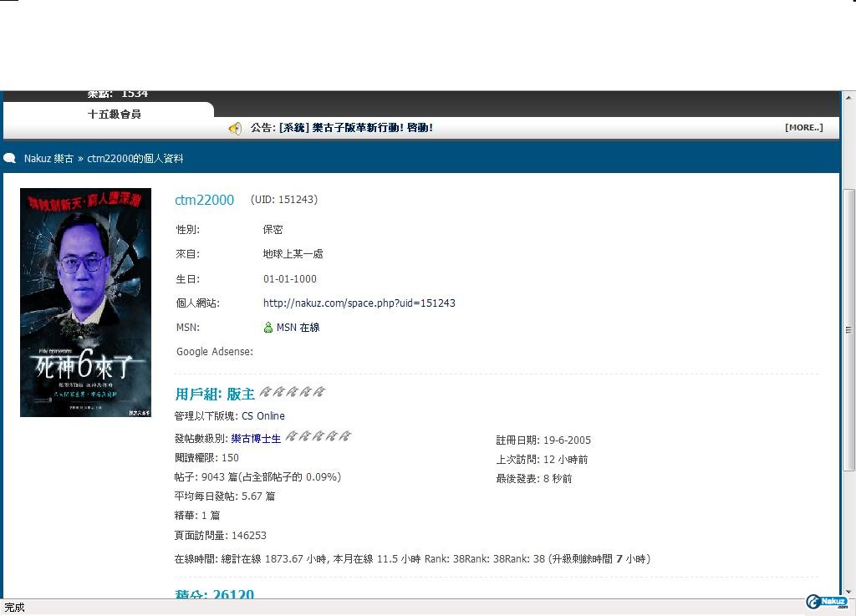
Task: Open the personal website space.php link
Action: [359, 303]
